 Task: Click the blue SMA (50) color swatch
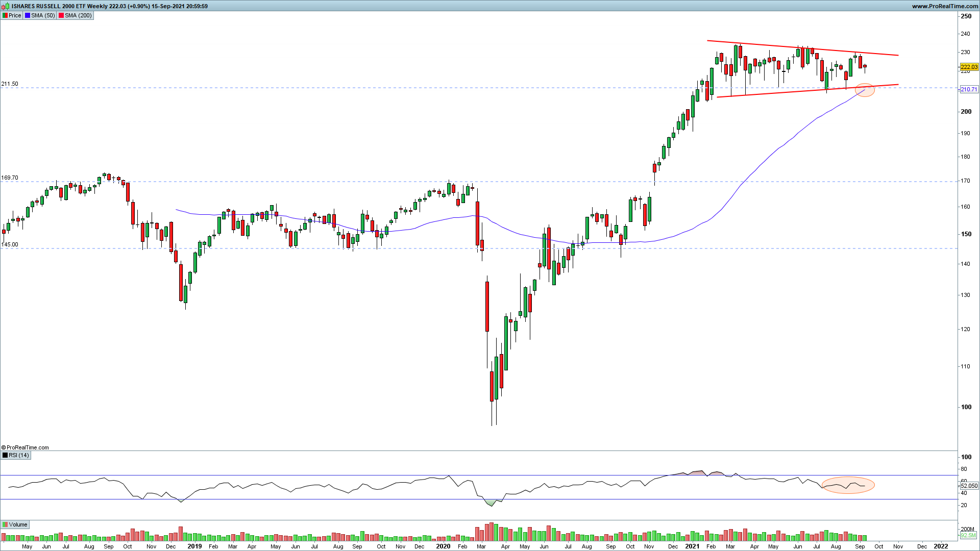tap(28, 15)
